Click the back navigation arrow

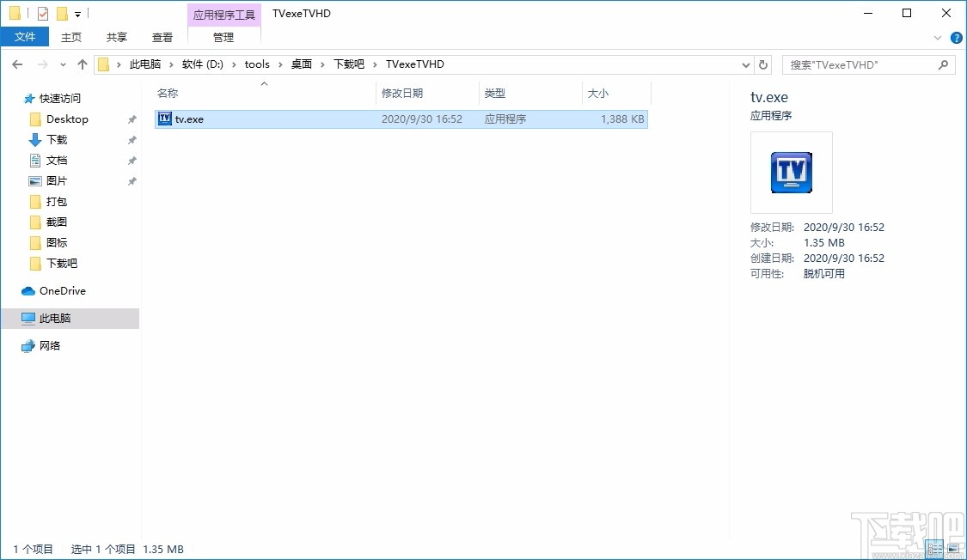17,64
